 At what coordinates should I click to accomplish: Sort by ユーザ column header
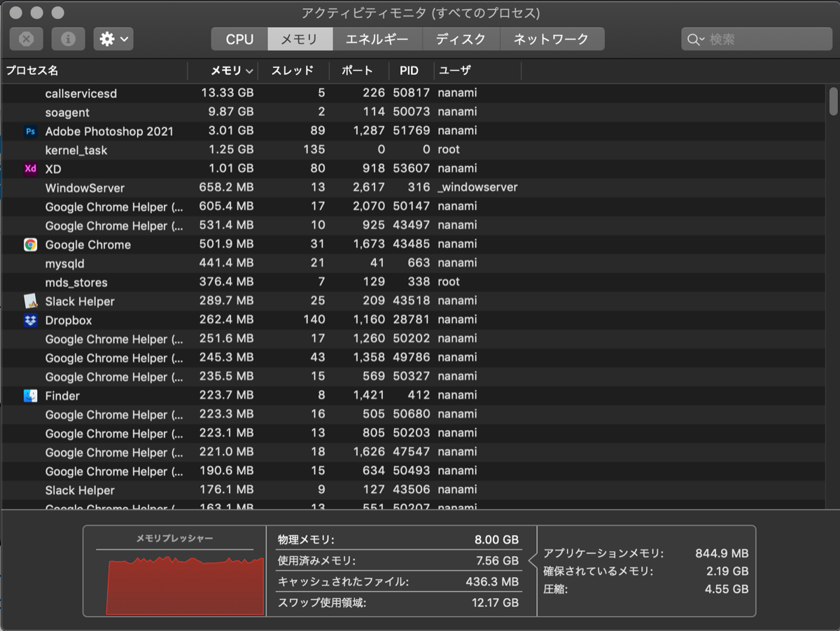(477, 71)
